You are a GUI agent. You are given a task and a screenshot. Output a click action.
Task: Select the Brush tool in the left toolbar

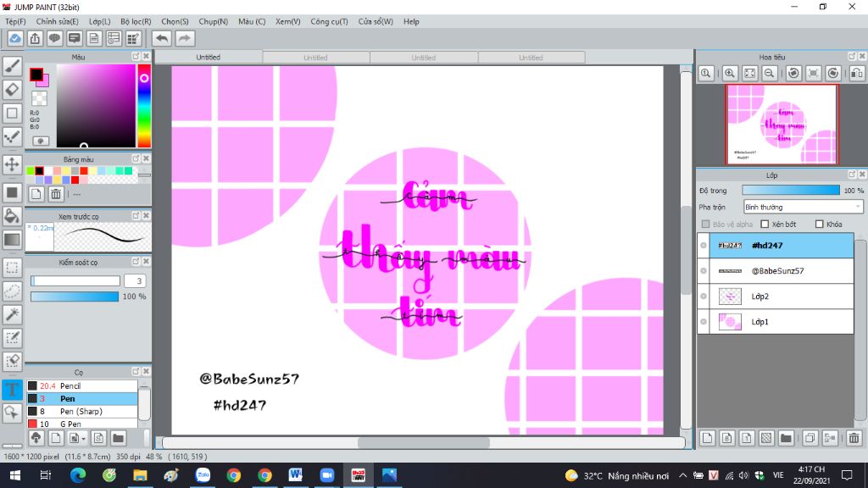click(12, 66)
